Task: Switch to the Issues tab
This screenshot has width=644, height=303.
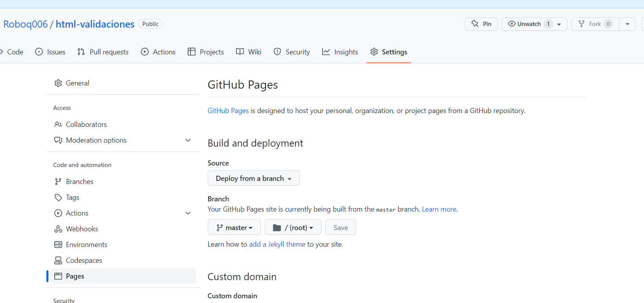Action: point(50,52)
